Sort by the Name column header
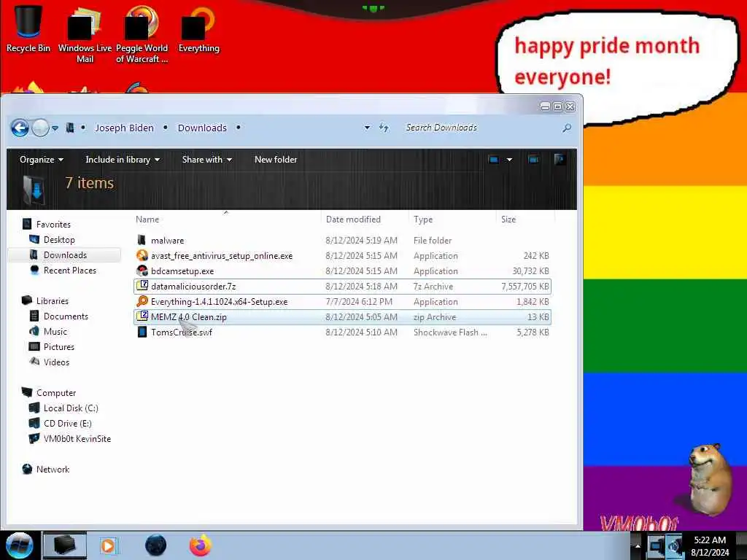 point(147,219)
